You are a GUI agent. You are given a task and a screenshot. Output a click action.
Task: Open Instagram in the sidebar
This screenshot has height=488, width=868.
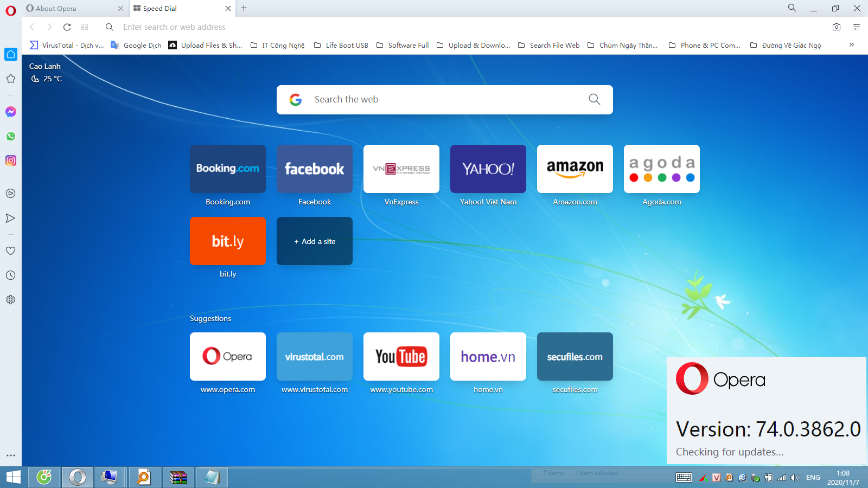click(11, 160)
